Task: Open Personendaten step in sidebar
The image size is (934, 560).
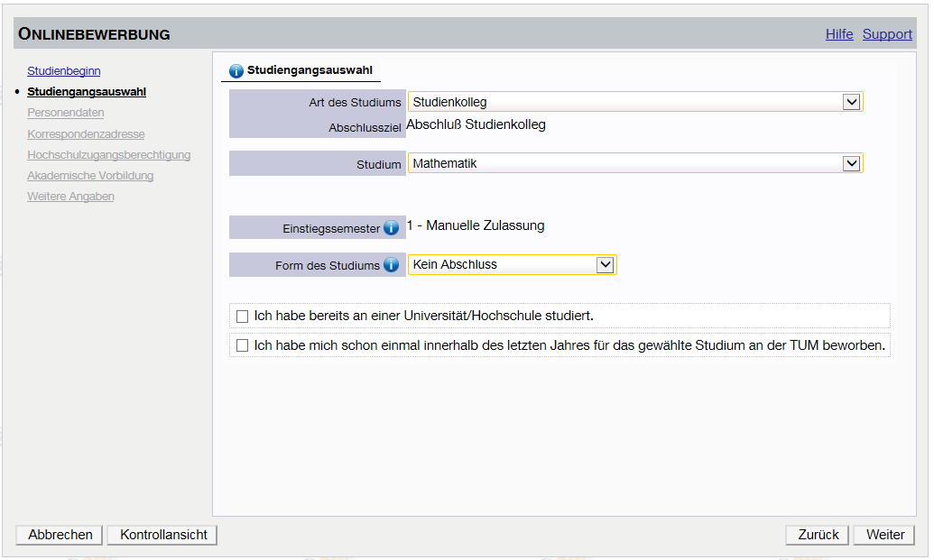Action: coord(65,113)
